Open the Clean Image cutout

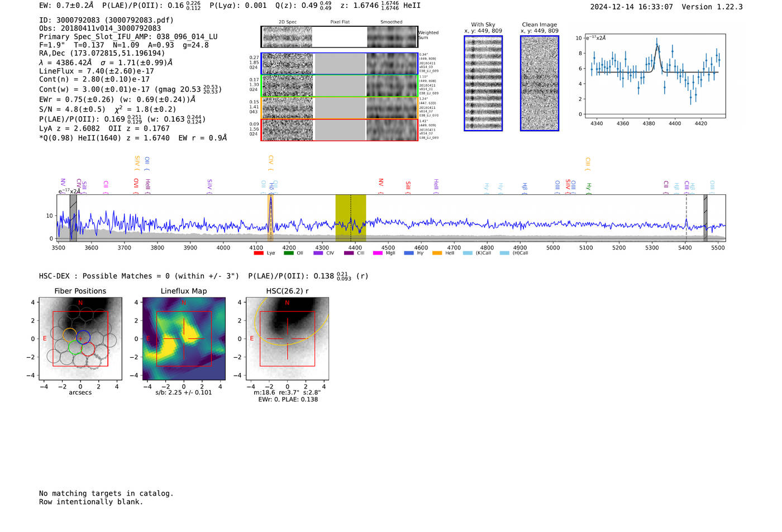[540, 83]
